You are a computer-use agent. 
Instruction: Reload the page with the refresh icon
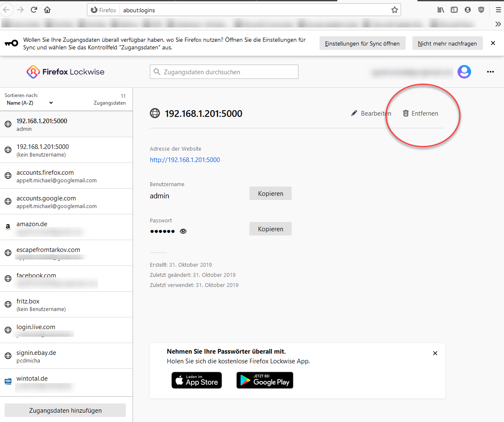click(34, 10)
